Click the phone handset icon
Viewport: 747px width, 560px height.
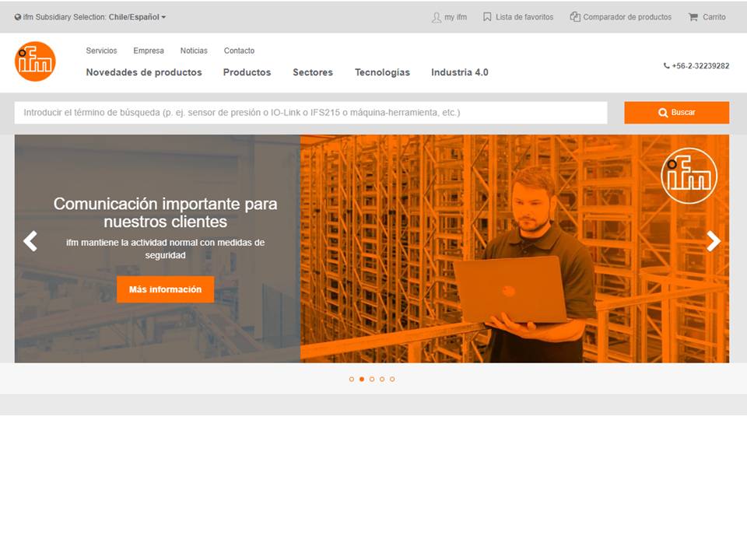click(x=667, y=66)
